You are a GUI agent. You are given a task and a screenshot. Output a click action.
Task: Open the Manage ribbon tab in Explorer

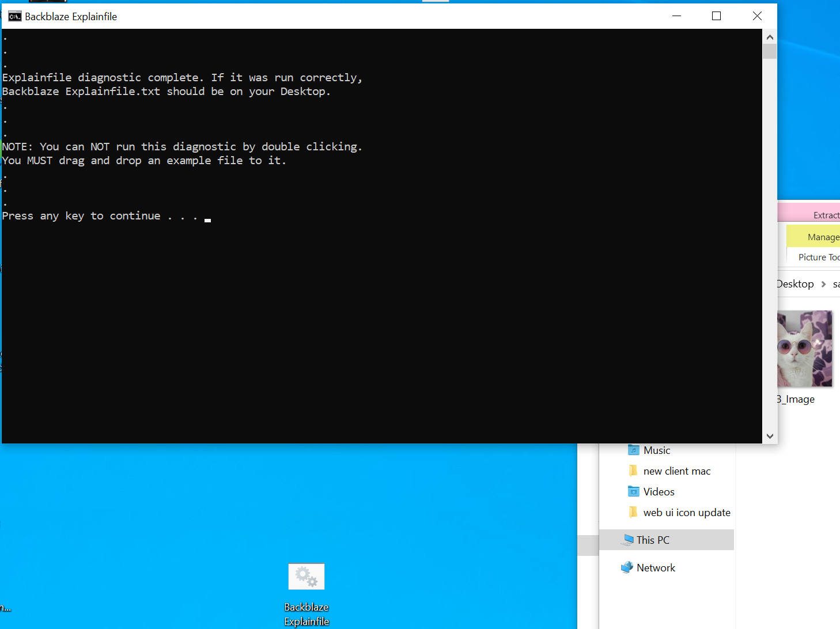(x=823, y=237)
